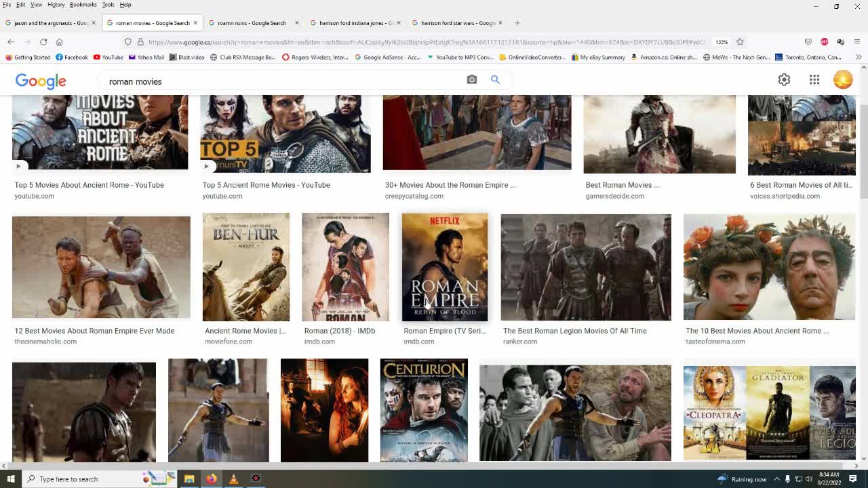The width and height of the screenshot is (868, 488).
Task: Click the red screen recorder taskbar icon
Action: [x=256, y=479]
